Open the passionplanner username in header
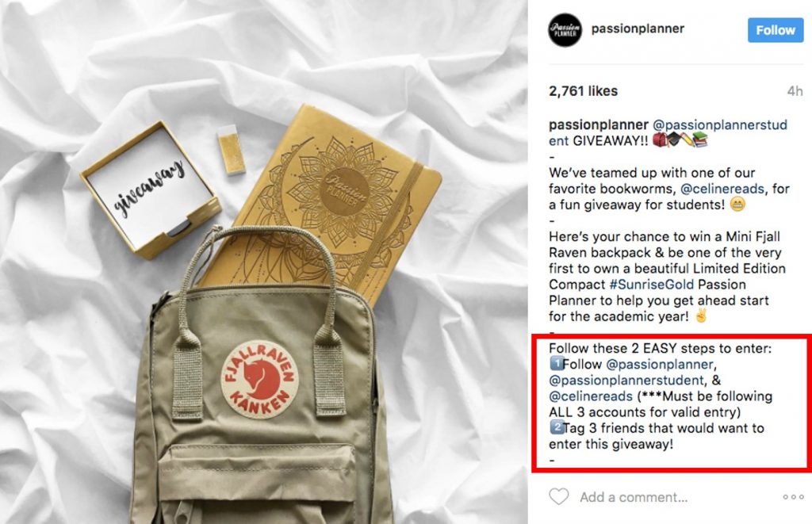This screenshot has width=812, height=524. coord(638,29)
